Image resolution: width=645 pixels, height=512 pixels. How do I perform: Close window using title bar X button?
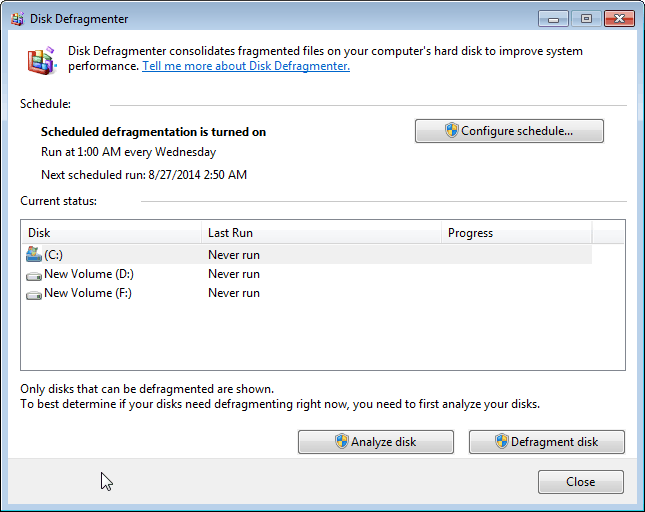tap(620, 18)
